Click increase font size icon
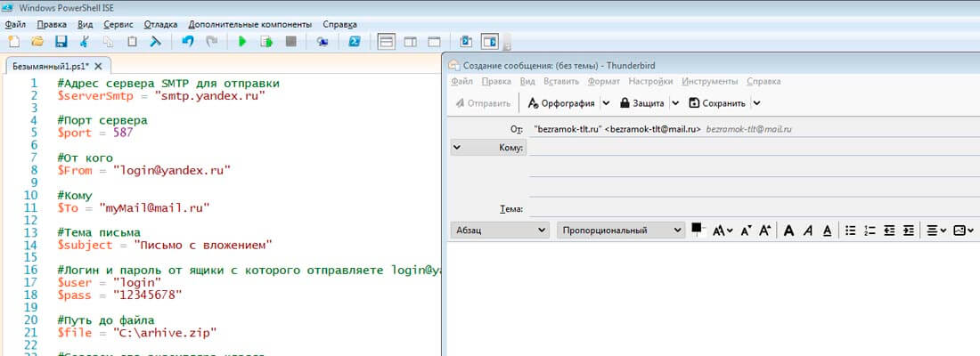The image size is (980, 356). pyautogui.click(x=764, y=231)
